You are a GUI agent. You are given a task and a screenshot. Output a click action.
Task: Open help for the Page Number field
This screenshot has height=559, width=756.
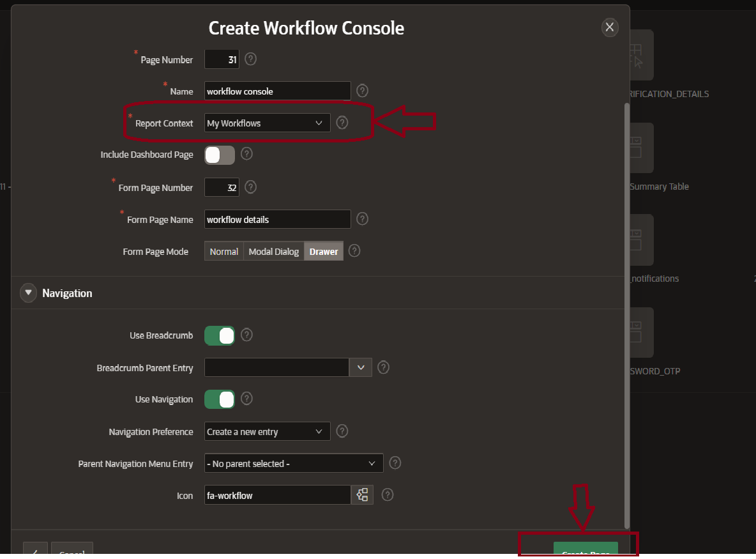point(250,59)
